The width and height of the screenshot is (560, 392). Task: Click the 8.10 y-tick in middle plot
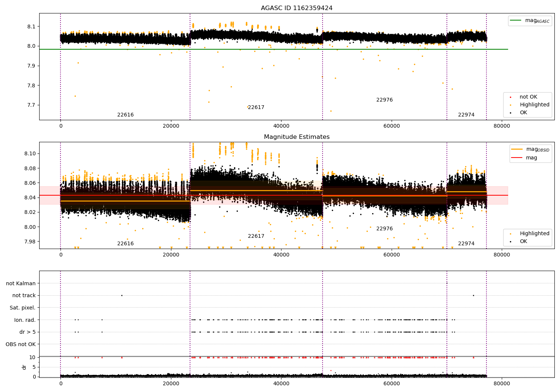pyautogui.click(x=30, y=153)
